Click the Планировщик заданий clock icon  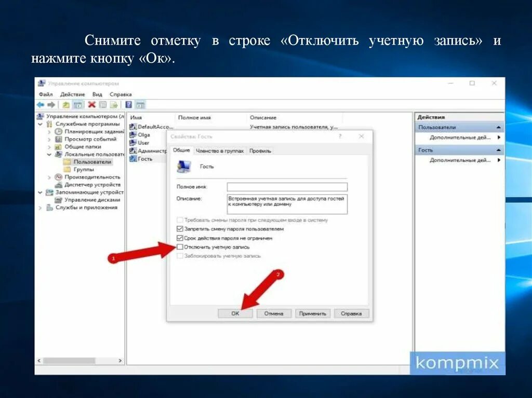click(59, 131)
